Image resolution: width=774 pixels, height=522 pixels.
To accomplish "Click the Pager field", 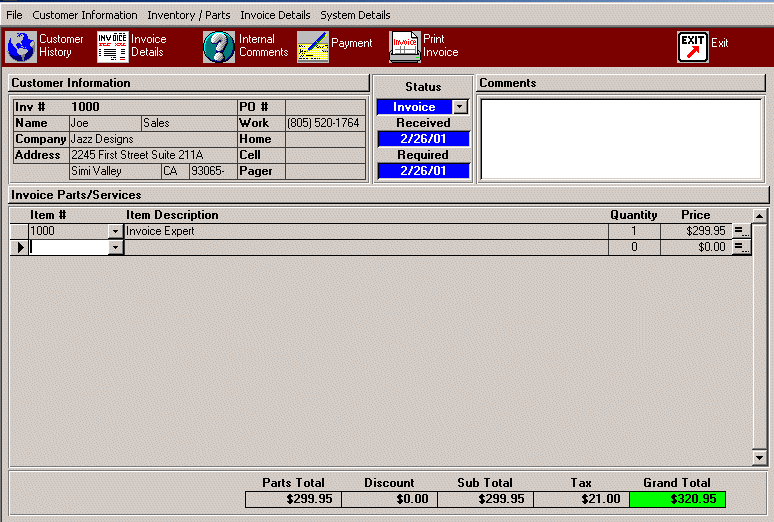I will (325, 171).
